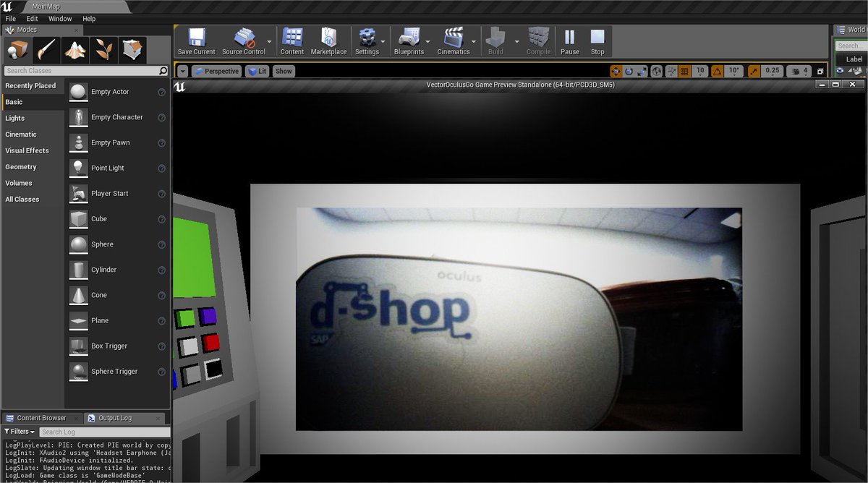Toggle rotation snapping on or off
The width and height of the screenshot is (868, 483).
[x=717, y=71]
